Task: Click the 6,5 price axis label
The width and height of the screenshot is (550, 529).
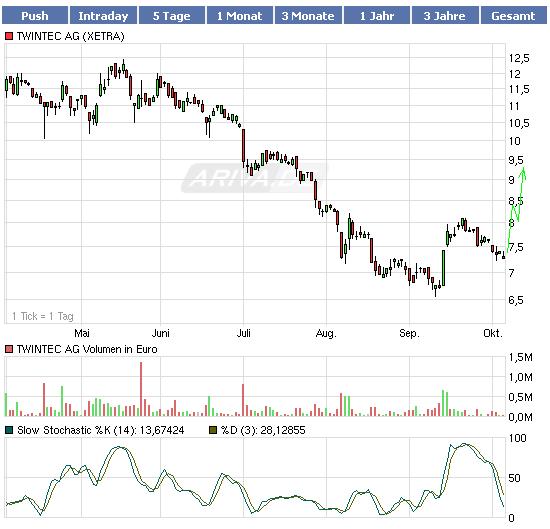Action: [x=516, y=300]
